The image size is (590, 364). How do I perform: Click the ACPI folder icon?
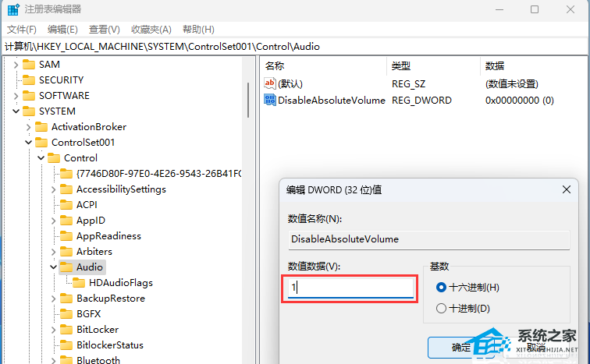point(66,205)
